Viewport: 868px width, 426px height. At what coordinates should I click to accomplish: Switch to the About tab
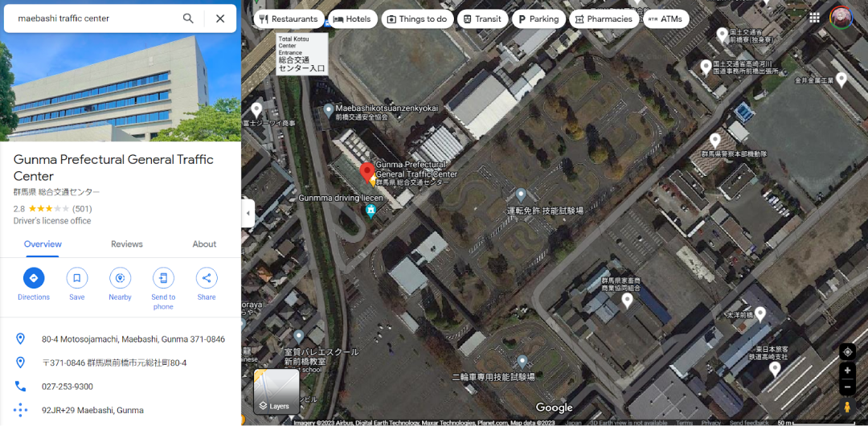(x=204, y=244)
